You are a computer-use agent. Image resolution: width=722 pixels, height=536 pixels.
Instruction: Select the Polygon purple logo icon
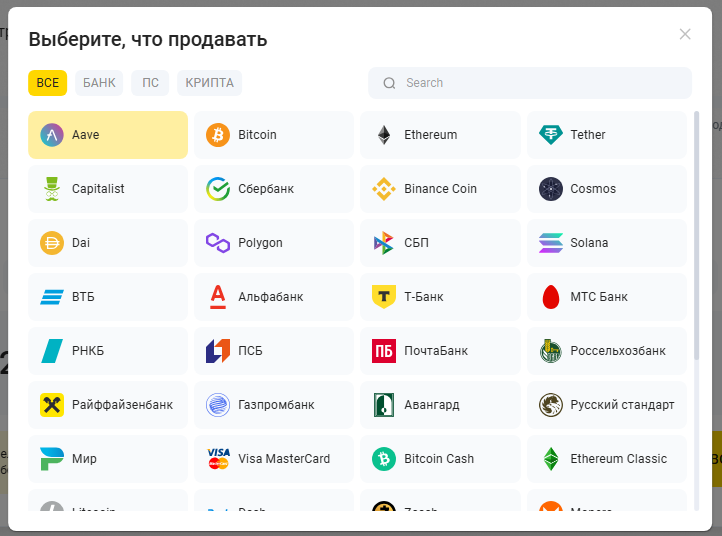coord(218,243)
